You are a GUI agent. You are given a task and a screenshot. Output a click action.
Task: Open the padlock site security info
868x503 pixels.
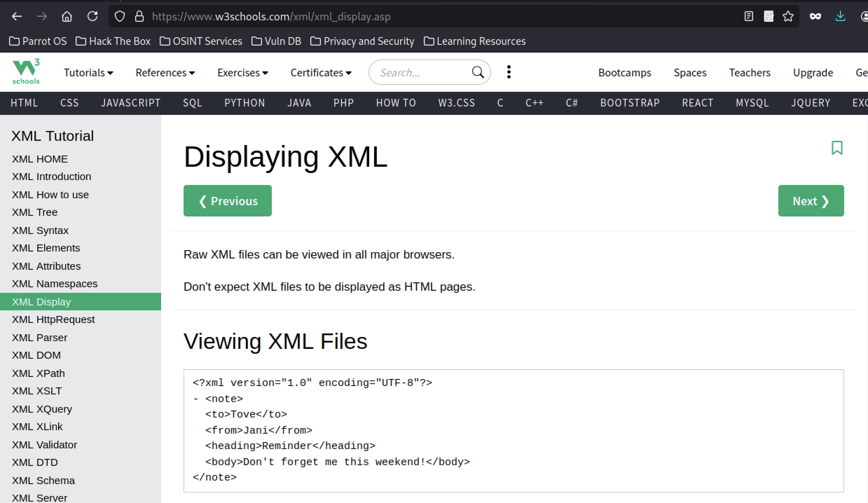(139, 16)
